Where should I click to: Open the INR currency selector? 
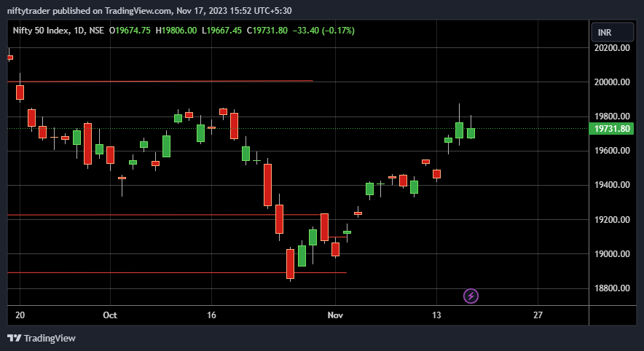(x=612, y=33)
